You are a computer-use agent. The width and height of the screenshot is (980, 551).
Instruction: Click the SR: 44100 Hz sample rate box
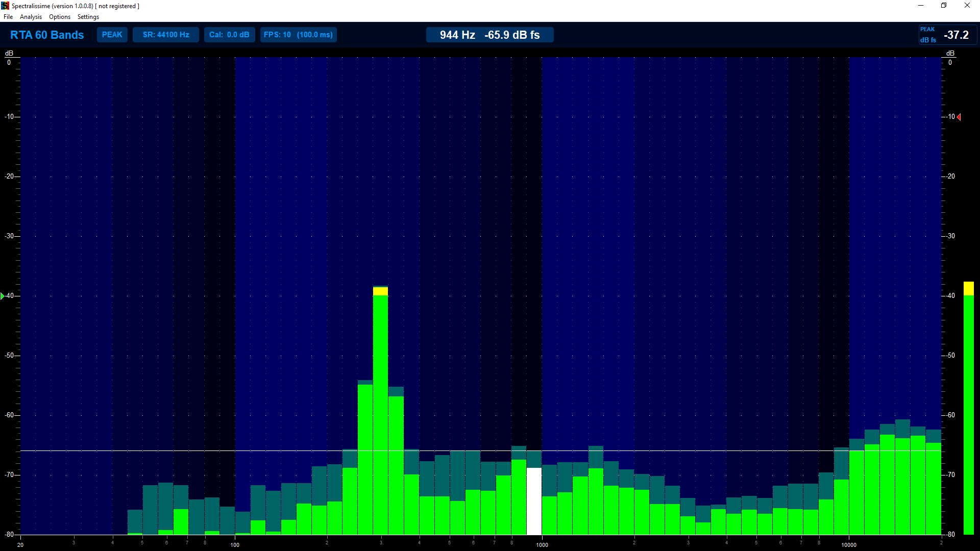coord(166,35)
